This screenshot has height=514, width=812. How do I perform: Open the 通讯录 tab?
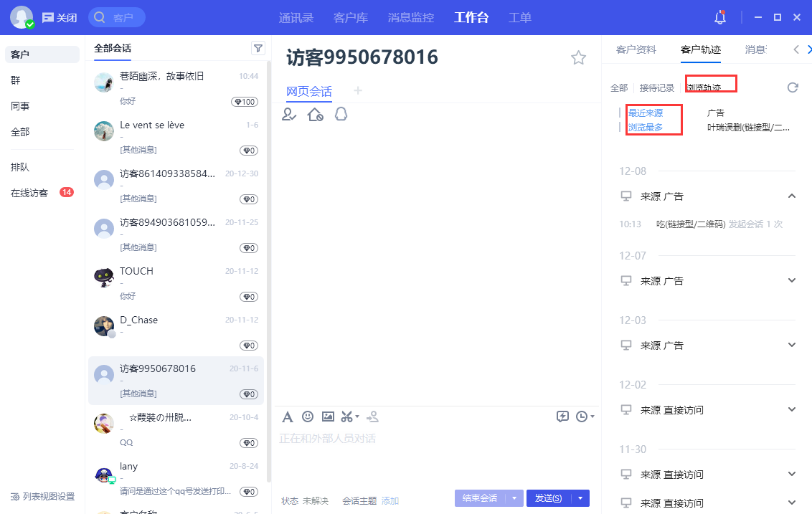[x=296, y=18]
